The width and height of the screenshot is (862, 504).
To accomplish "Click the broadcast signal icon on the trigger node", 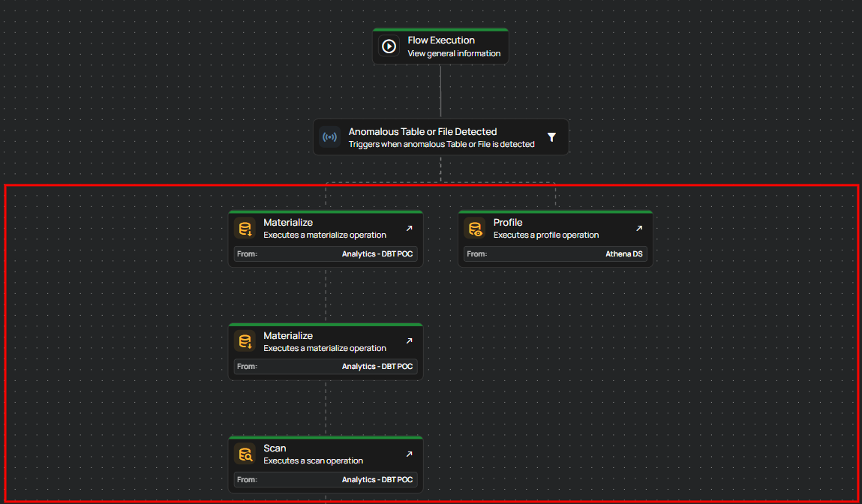I will [x=329, y=137].
